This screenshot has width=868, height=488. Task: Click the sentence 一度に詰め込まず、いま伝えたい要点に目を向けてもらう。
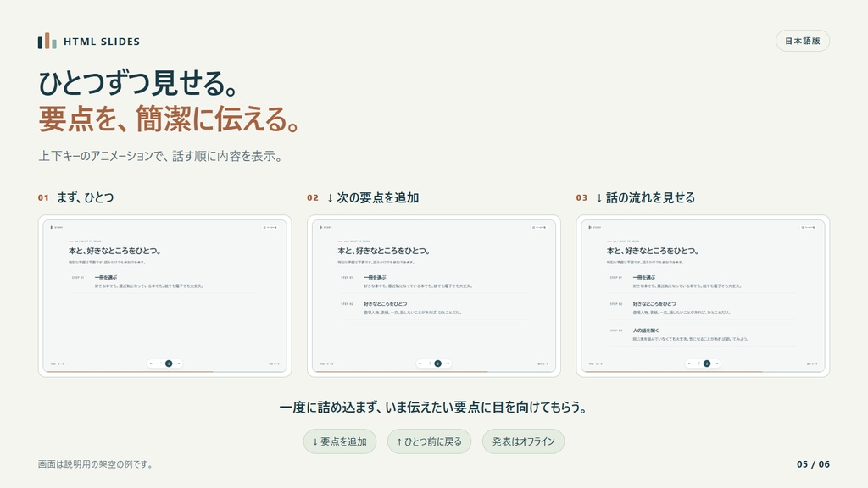[433, 408]
